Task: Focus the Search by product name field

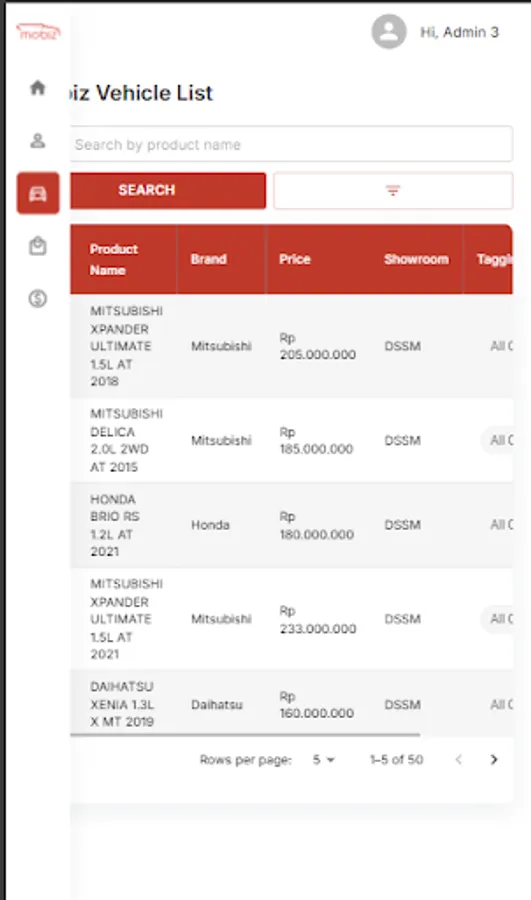Action: click(x=291, y=144)
